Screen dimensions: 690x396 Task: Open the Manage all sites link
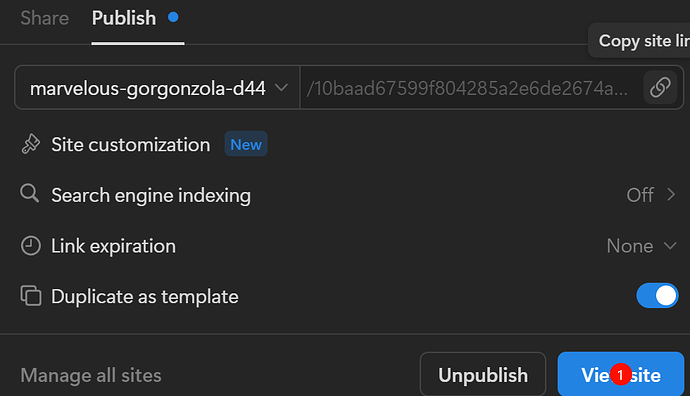tap(91, 376)
